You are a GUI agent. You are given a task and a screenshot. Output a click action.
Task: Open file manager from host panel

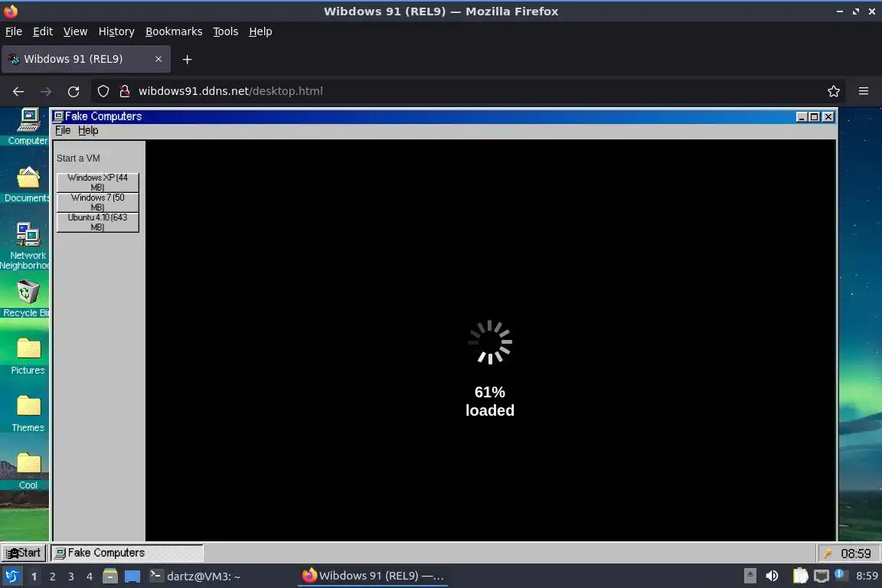coord(110,577)
